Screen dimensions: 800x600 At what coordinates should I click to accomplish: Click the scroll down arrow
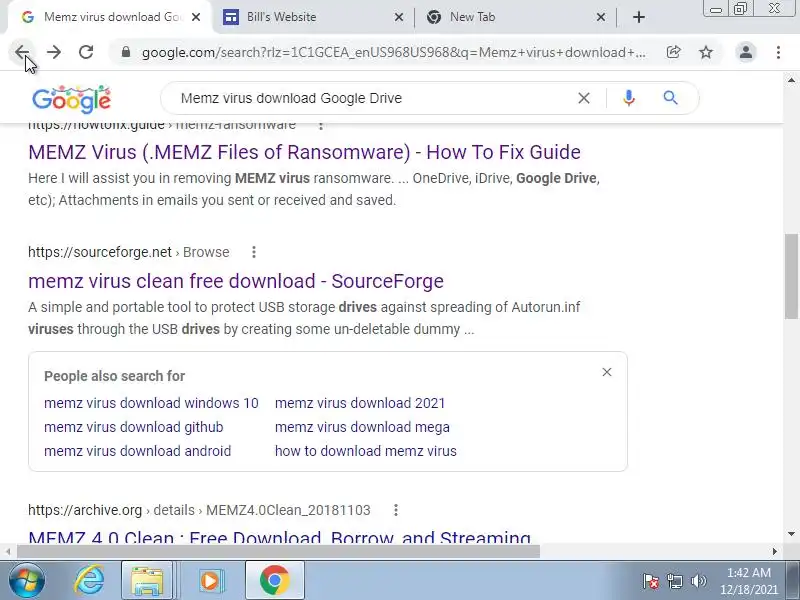tap(791, 534)
